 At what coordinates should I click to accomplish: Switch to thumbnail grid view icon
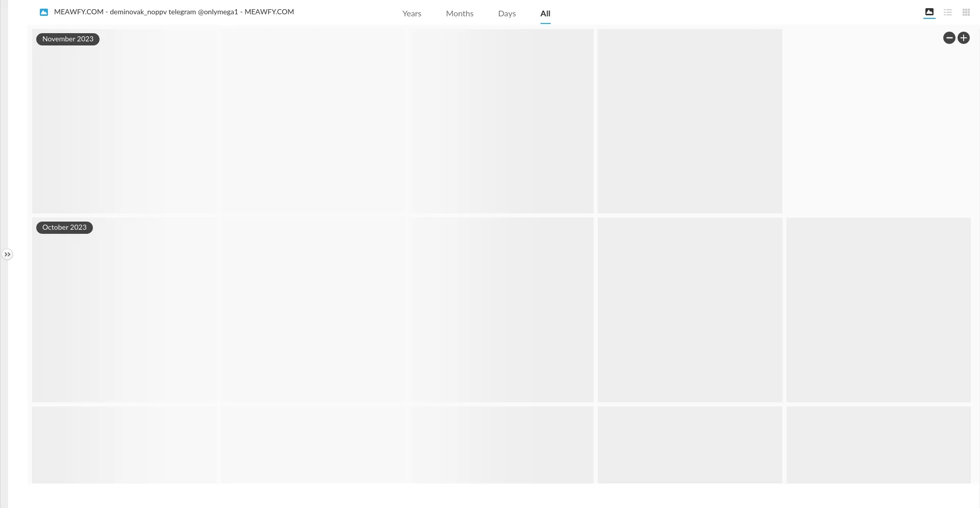coord(966,12)
